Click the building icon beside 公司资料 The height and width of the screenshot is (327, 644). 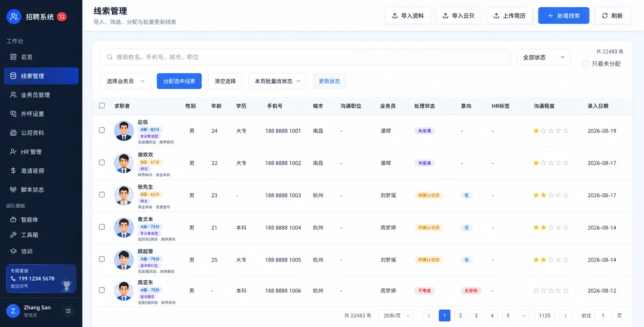tap(13, 132)
